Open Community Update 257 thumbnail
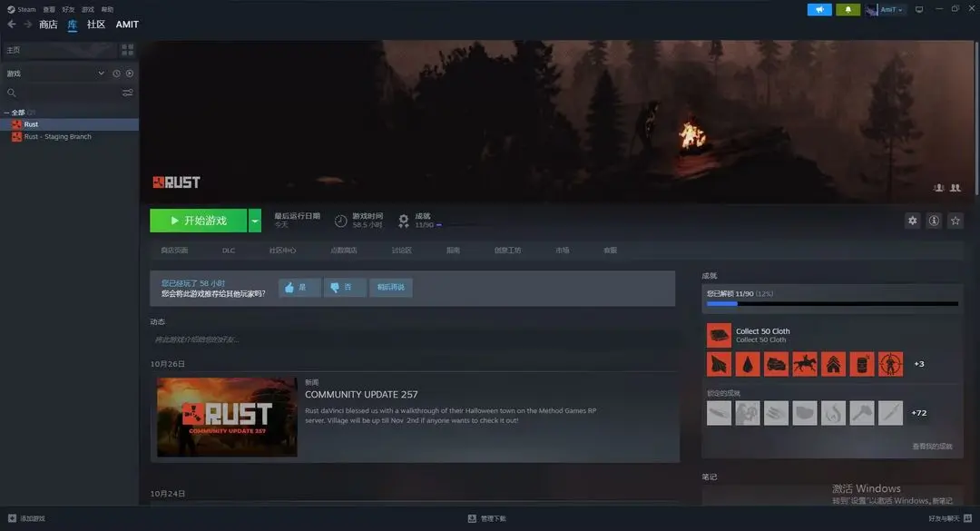The image size is (980, 531). pos(227,417)
